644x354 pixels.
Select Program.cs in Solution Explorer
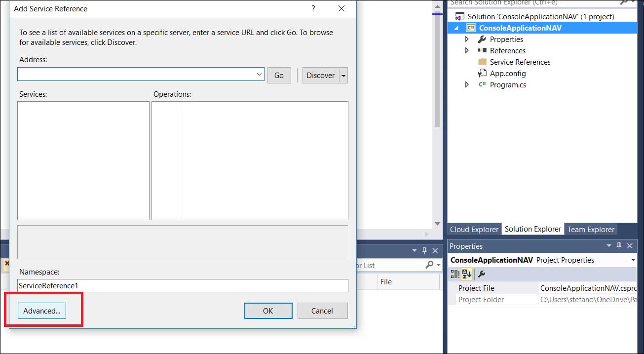point(508,84)
